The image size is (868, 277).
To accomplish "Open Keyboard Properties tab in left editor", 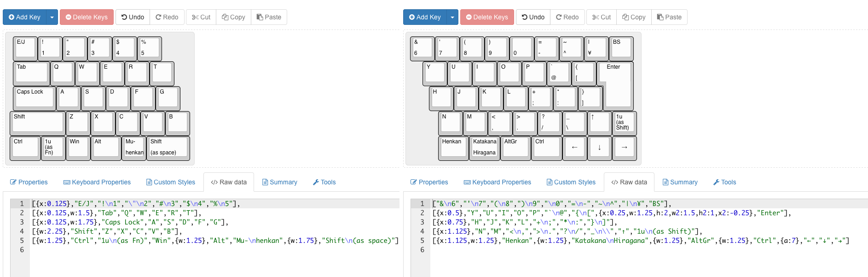I will (97, 182).
